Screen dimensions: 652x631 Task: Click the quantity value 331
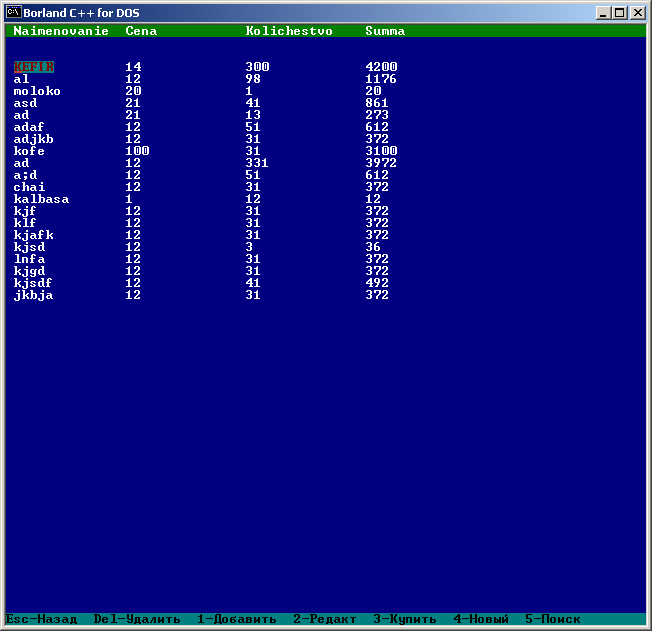257,163
